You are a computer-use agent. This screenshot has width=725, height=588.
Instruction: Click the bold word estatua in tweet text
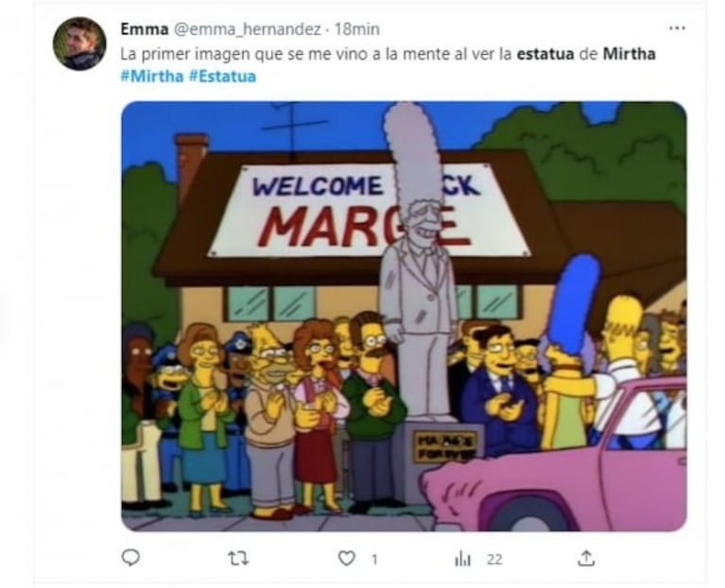pyautogui.click(x=545, y=54)
